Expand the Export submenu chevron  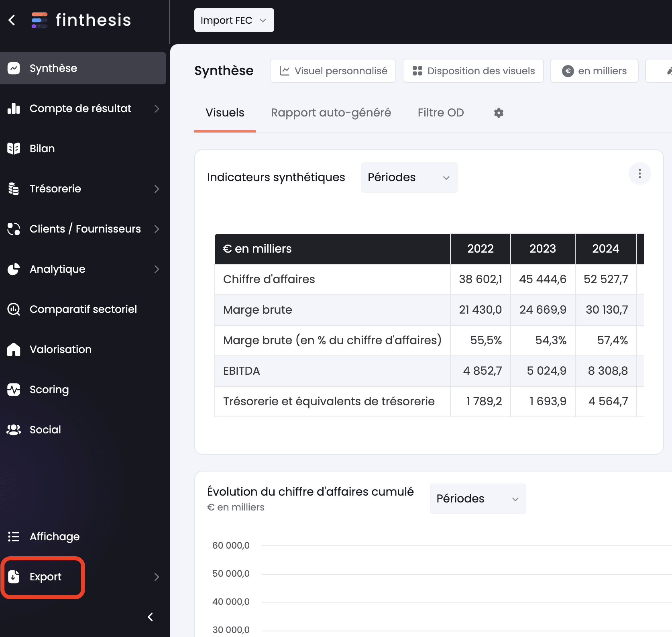157,577
